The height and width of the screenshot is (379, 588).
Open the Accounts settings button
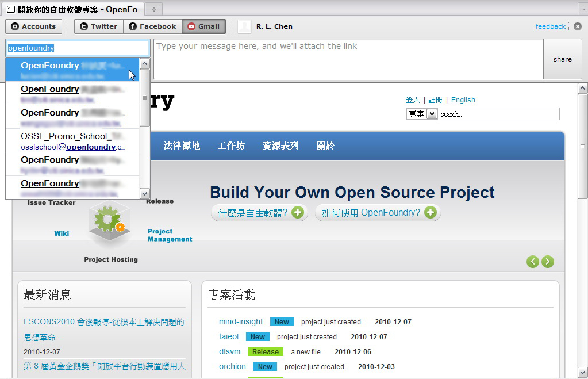(33, 26)
